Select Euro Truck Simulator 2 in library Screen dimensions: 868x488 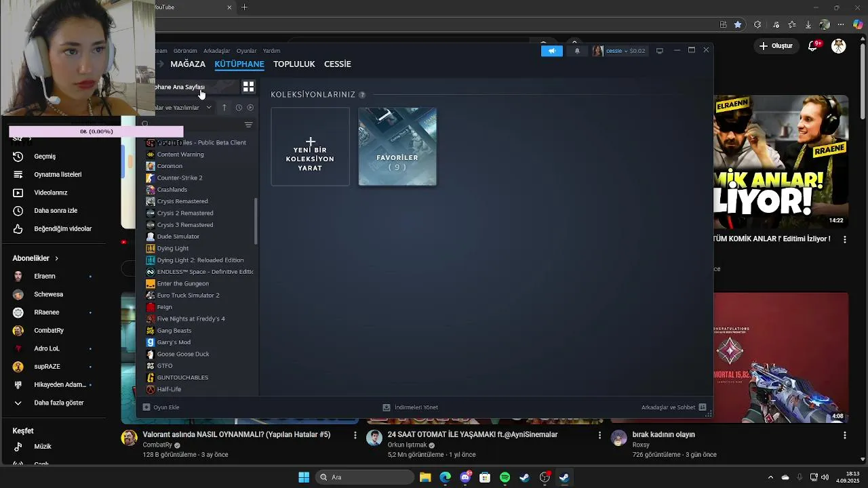click(x=188, y=296)
